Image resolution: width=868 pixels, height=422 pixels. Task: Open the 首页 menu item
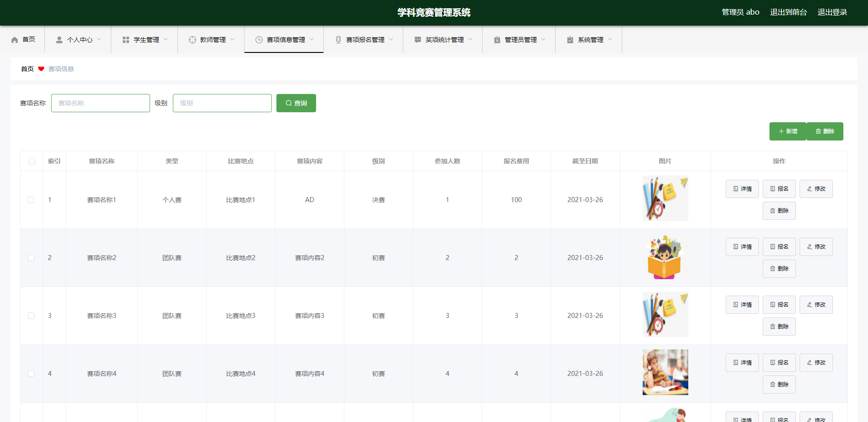[x=22, y=40]
